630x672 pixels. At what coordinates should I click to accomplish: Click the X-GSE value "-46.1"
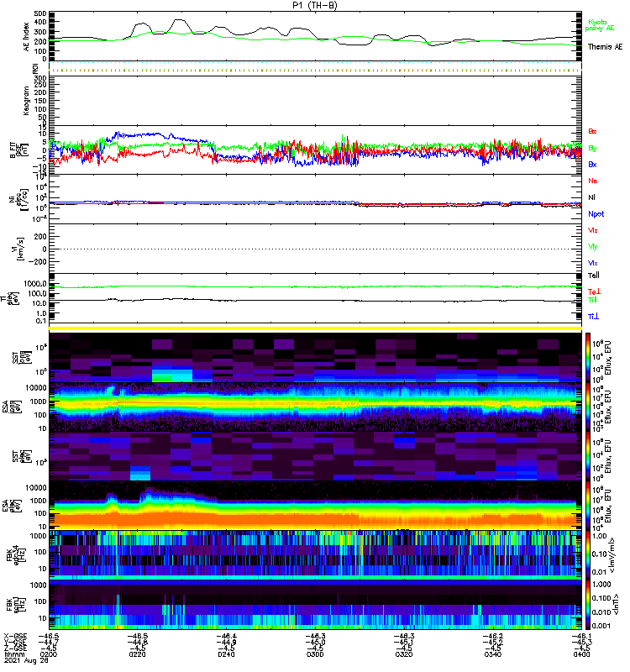pos(581,636)
